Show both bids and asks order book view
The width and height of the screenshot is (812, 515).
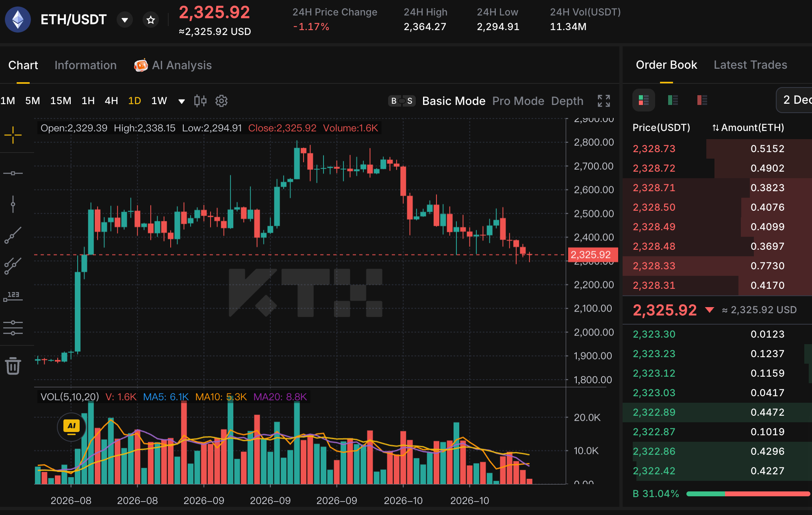[x=644, y=100]
